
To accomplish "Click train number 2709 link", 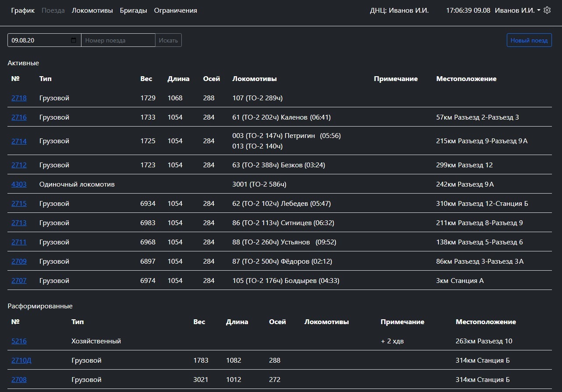I will click(x=19, y=261).
